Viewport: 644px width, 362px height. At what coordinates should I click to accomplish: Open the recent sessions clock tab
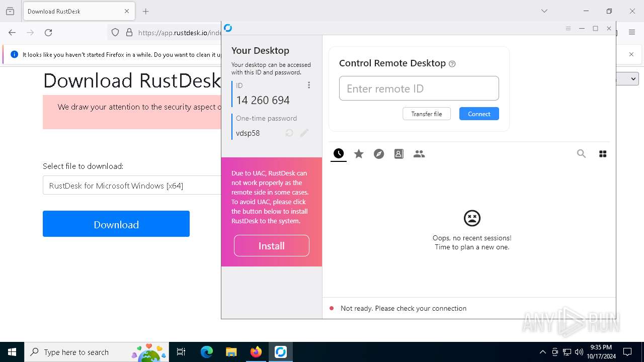[x=339, y=154]
